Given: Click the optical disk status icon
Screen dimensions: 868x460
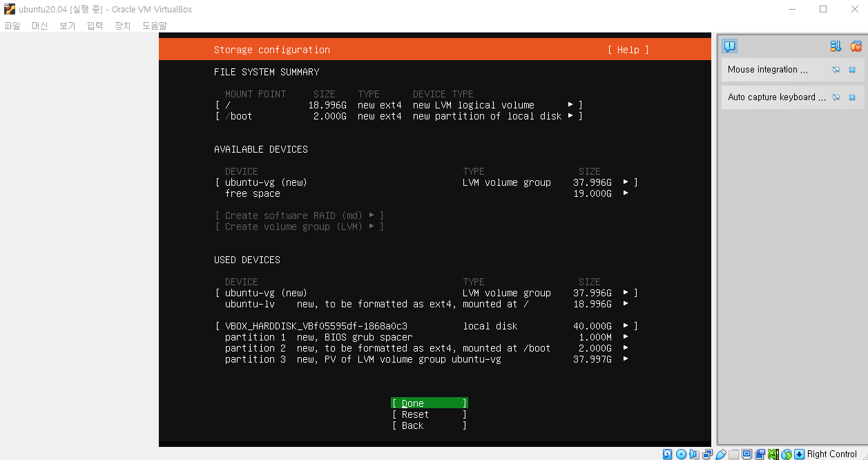Looking at the screenshot, I should point(682,454).
